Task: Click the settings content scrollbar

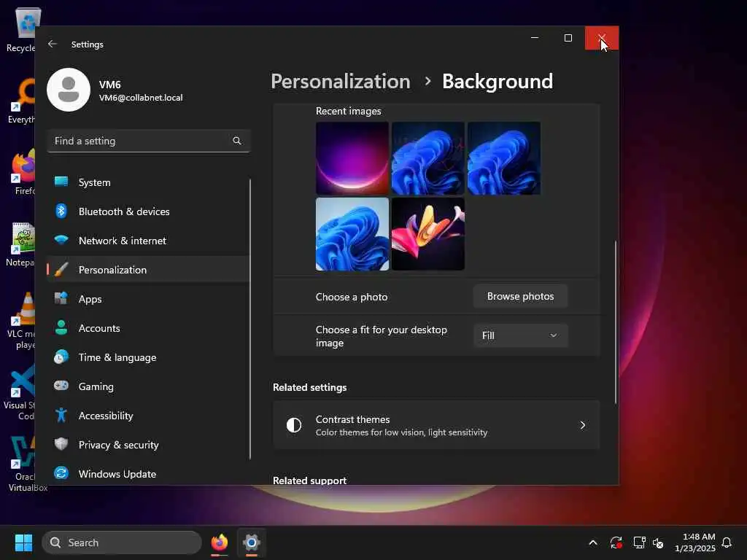Action: [616, 322]
